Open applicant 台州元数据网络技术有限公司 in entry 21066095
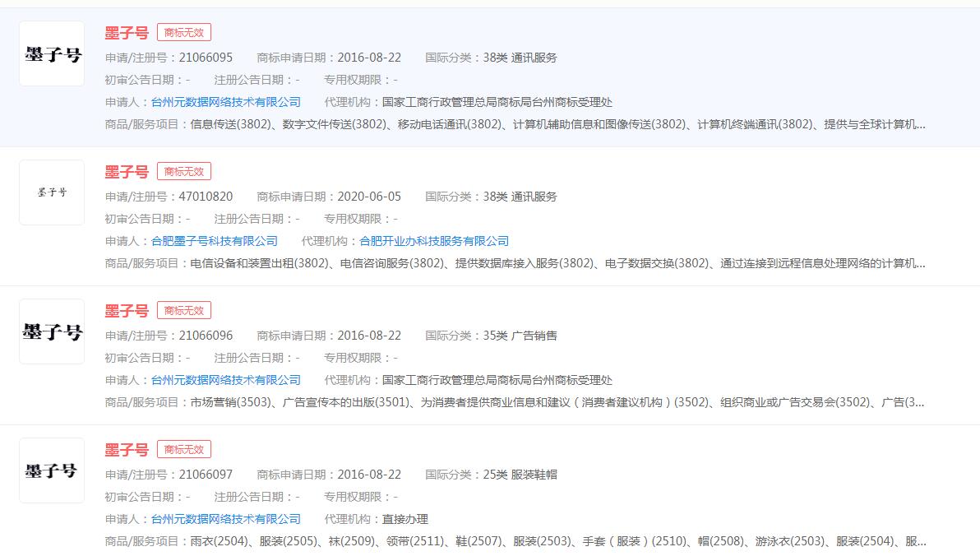Image resolution: width=980 pixels, height=556 pixels. pos(225,102)
